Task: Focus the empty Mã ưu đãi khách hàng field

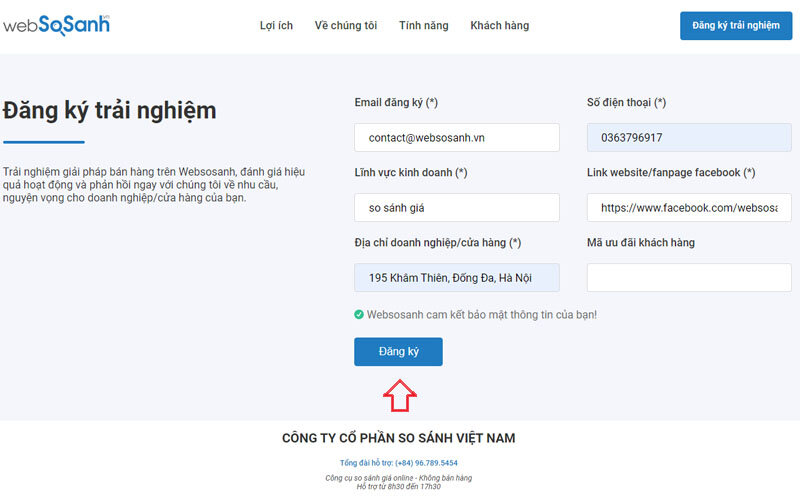Action: coord(689,278)
